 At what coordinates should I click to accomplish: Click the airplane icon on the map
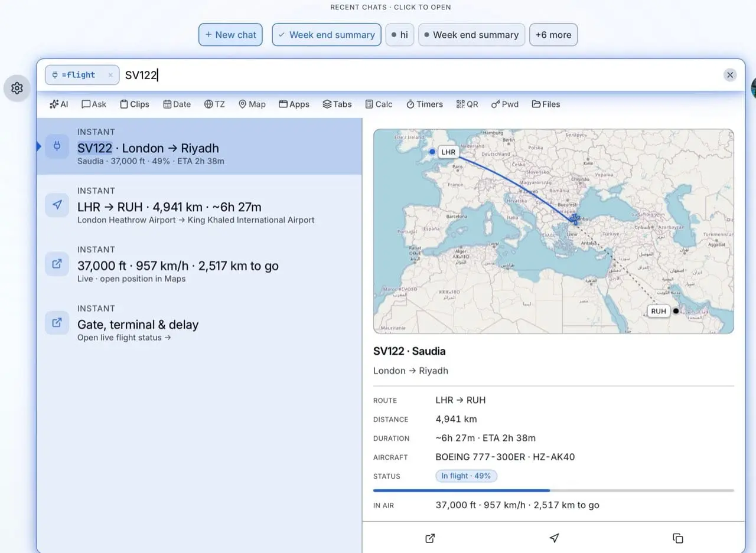tap(574, 221)
